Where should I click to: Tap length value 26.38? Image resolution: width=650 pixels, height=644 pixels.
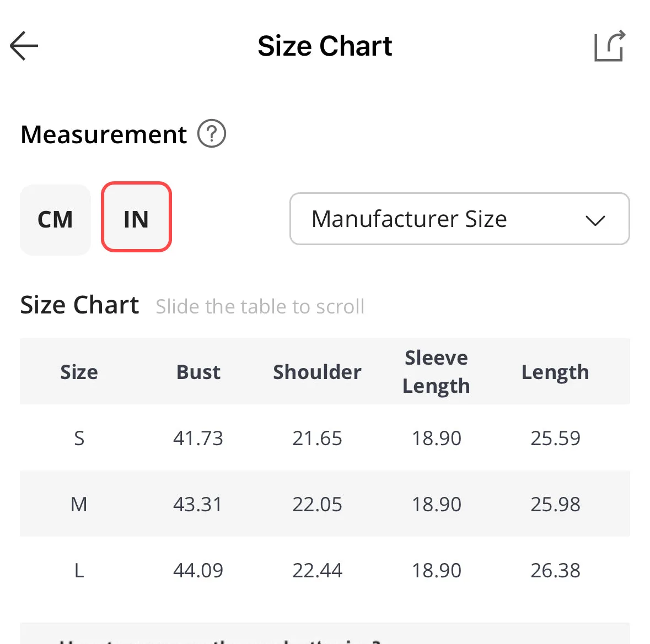(556, 571)
